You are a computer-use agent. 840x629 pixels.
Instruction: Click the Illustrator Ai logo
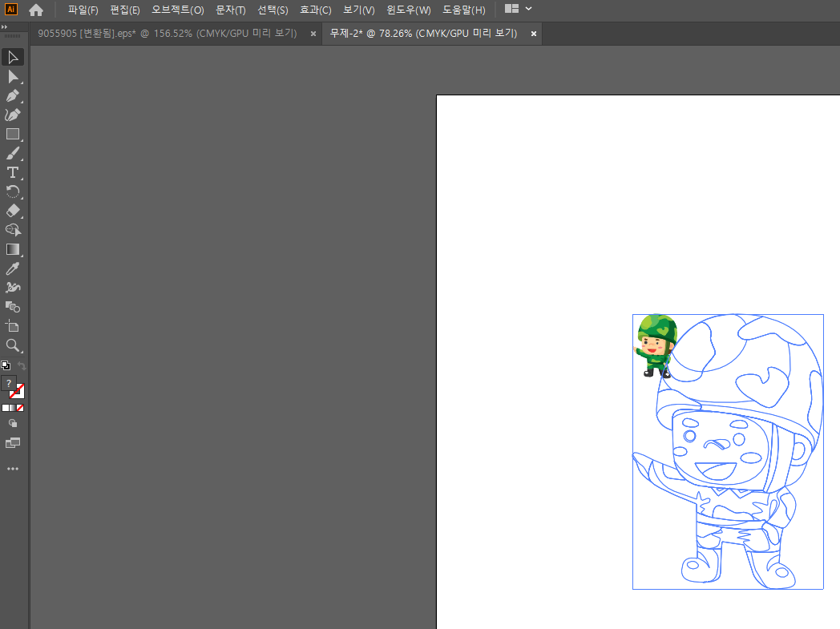point(10,10)
